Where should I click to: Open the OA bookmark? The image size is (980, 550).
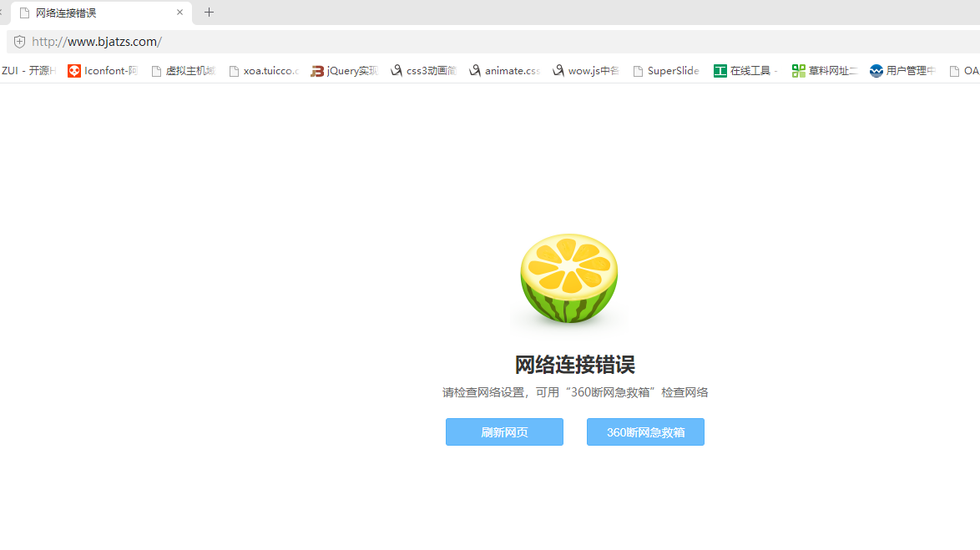point(964,71)
